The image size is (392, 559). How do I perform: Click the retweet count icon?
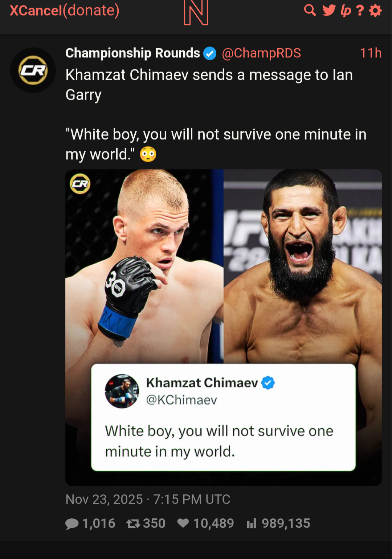[x=133, y=523]
